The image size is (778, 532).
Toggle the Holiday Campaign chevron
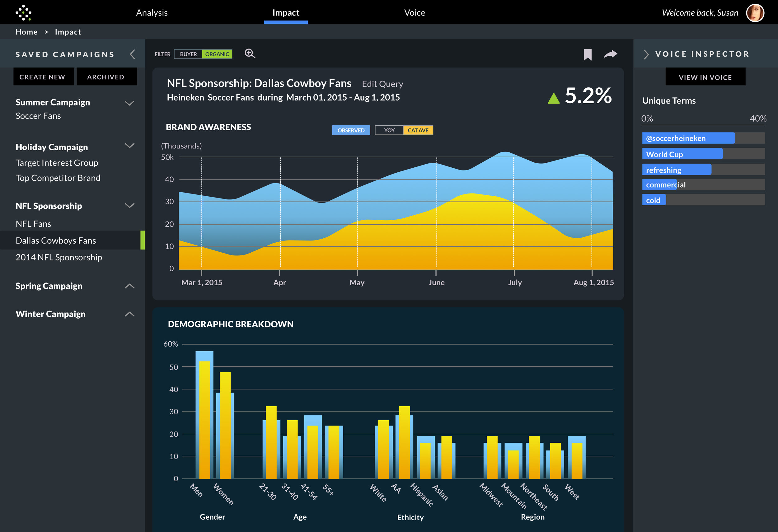coord(129,146)
